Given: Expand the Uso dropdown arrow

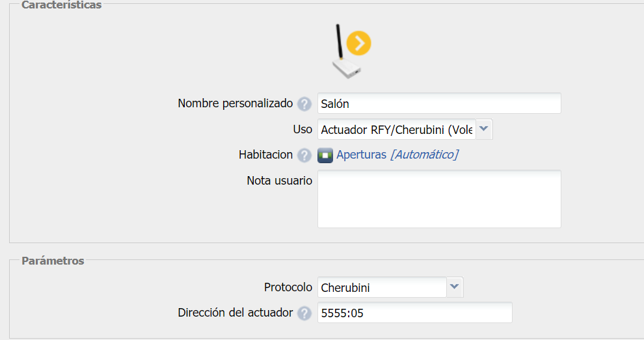Looking at the screenshot, I should pos(484,129).
